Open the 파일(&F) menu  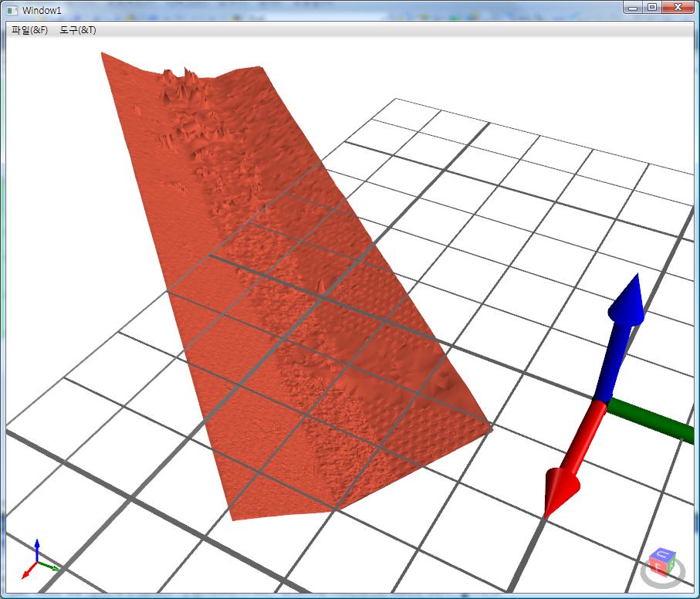[29, 30]
